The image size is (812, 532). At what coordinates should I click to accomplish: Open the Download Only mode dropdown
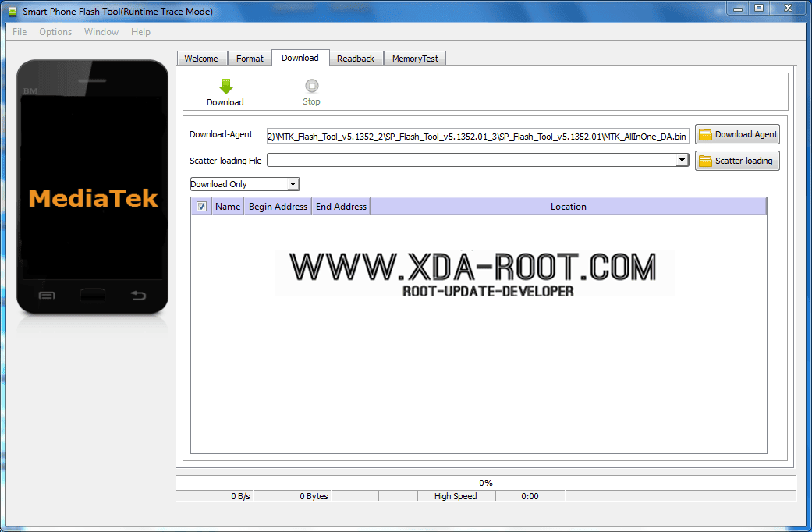click(x=245, y=184)
